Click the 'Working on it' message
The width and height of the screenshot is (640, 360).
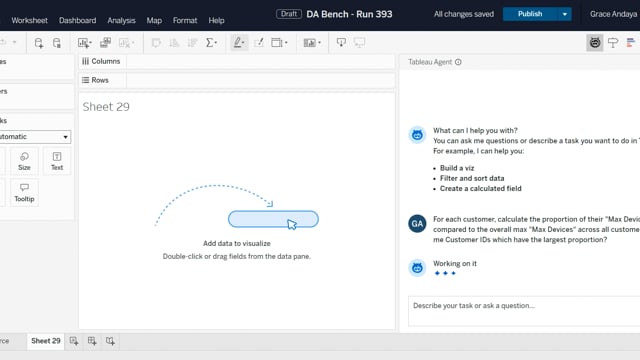pos(455,264)
